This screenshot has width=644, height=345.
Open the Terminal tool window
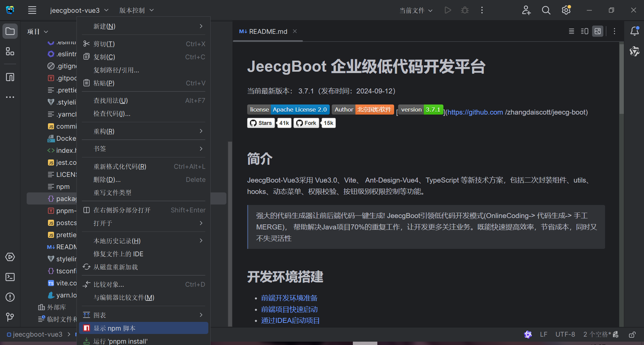click(10, 277)
